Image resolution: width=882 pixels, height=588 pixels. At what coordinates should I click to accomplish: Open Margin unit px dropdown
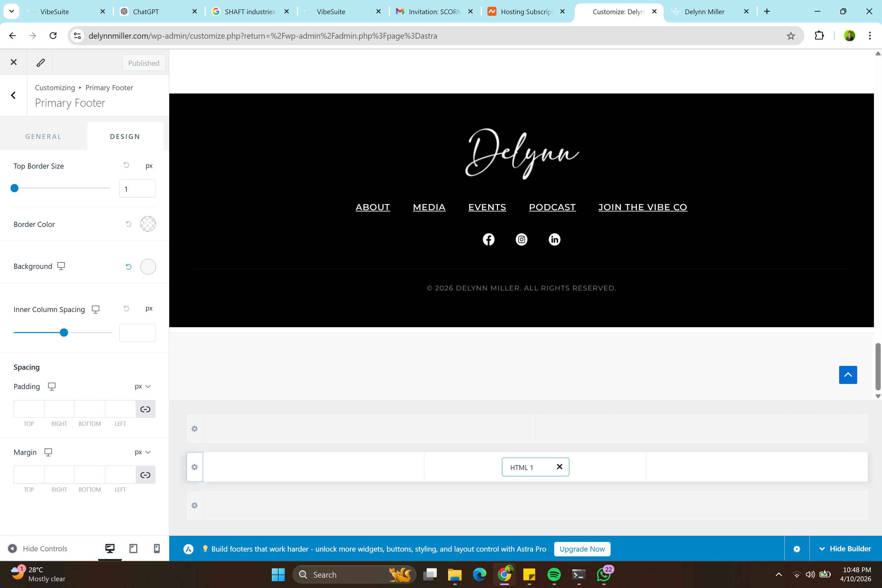coord(143,452)
